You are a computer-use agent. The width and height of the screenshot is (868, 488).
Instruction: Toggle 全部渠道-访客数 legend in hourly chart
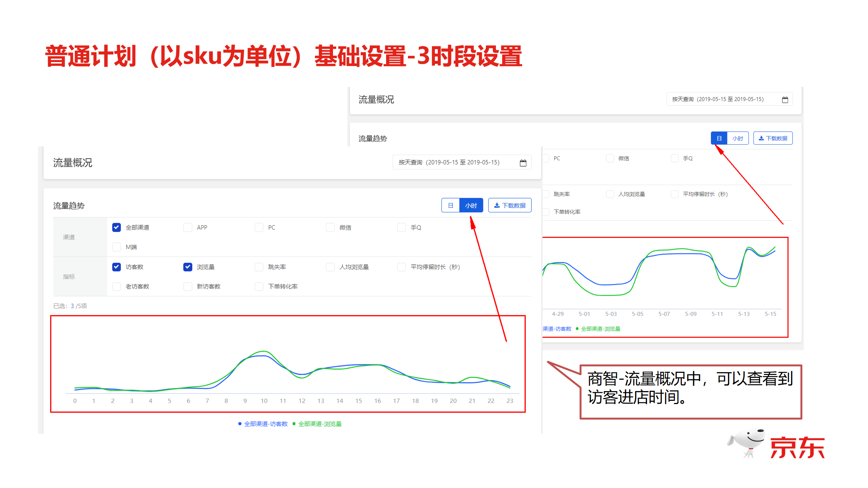263,424
